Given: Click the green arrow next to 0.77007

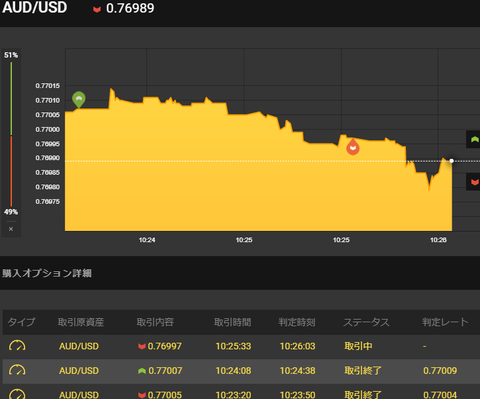Looking at the screenshot, I should click(x=142, y=371).
